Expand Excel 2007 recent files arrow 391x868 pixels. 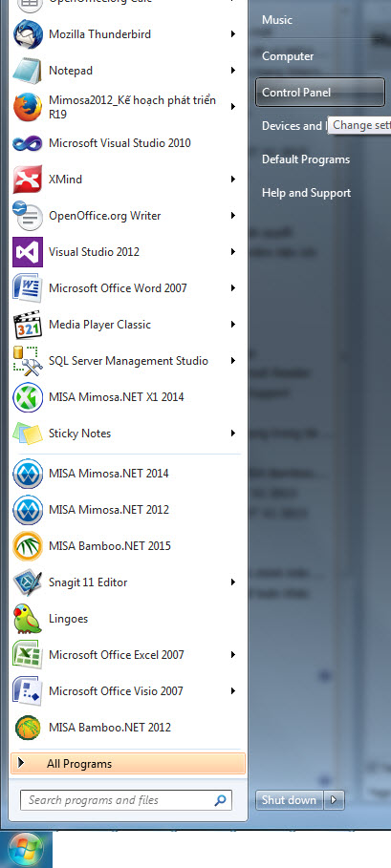(x=233, y=655)
